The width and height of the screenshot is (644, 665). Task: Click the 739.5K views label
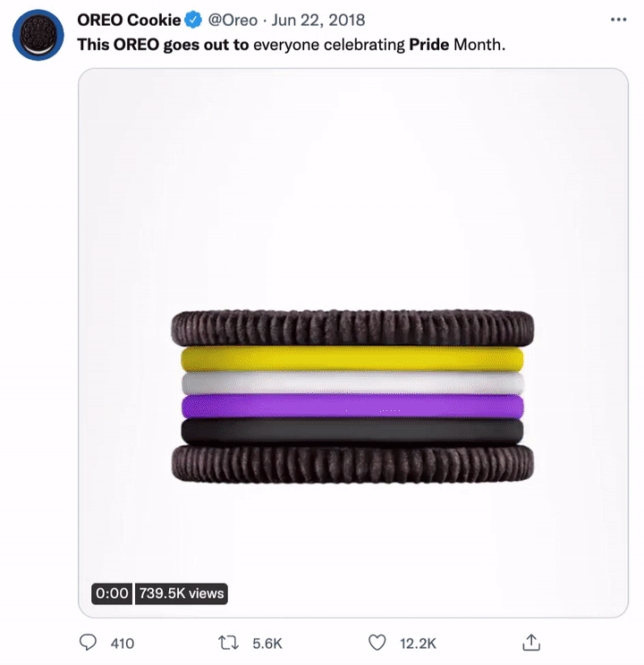tap(182, 593)
